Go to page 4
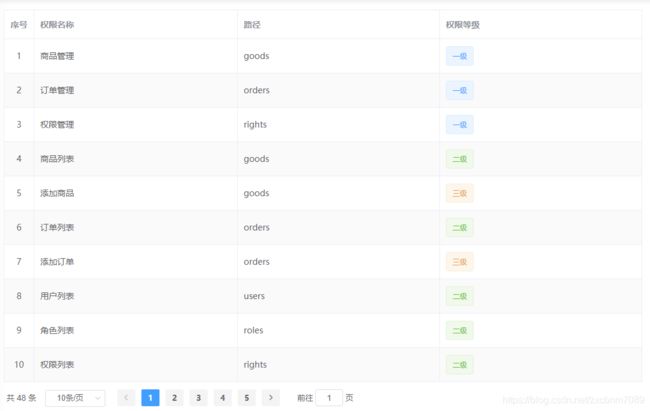Screen dimensions: 650x411 pyautogui.click(x=223, y=398)
